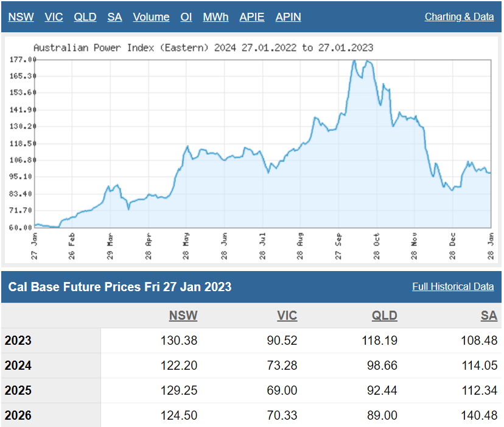Open the Charting & Data link

459,17
